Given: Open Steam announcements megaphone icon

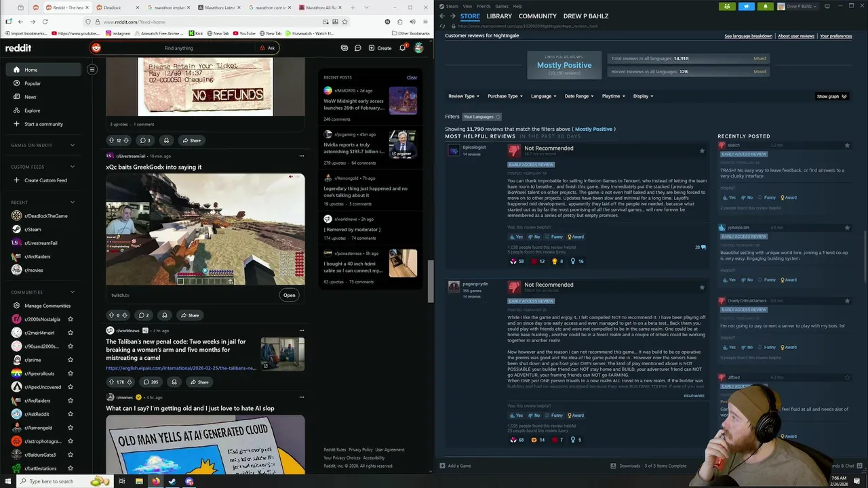Looking at the screenshot, I should (x=746, y=6).
